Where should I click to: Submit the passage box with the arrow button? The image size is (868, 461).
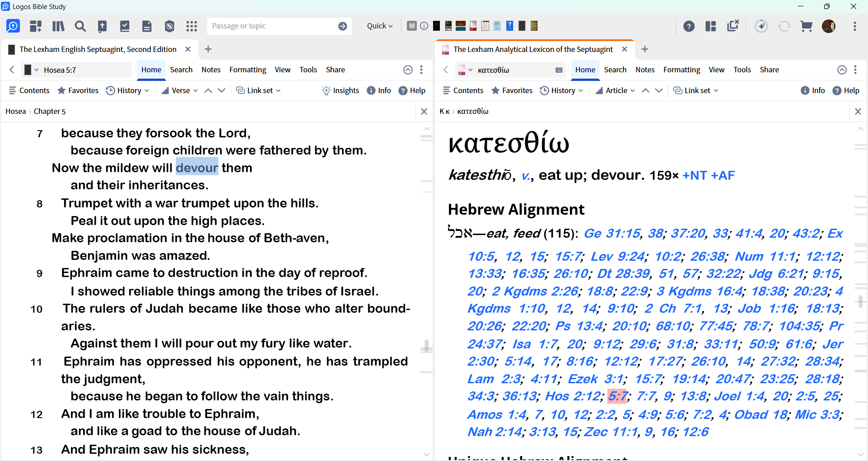343,26
